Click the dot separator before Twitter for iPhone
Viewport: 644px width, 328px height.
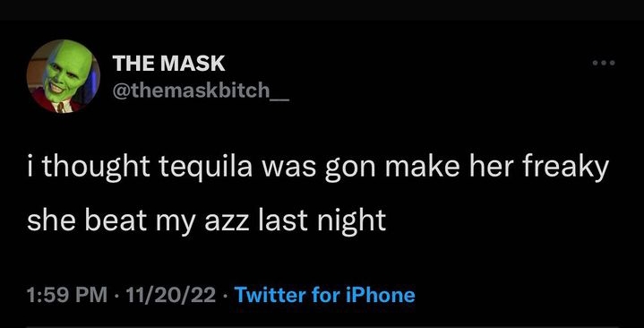point(225,295)
